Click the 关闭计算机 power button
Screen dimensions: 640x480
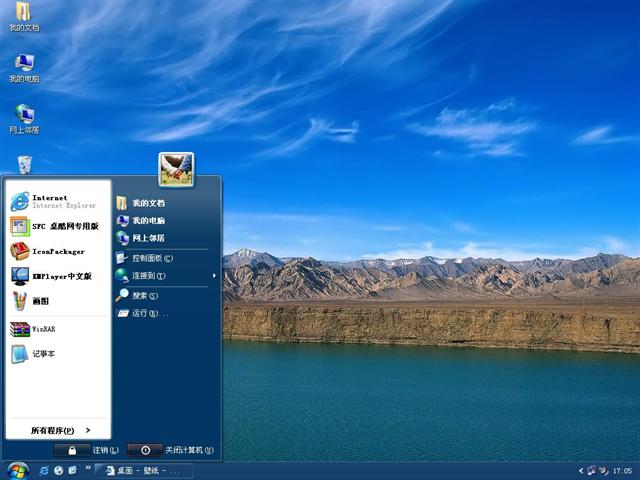(145, 450)
